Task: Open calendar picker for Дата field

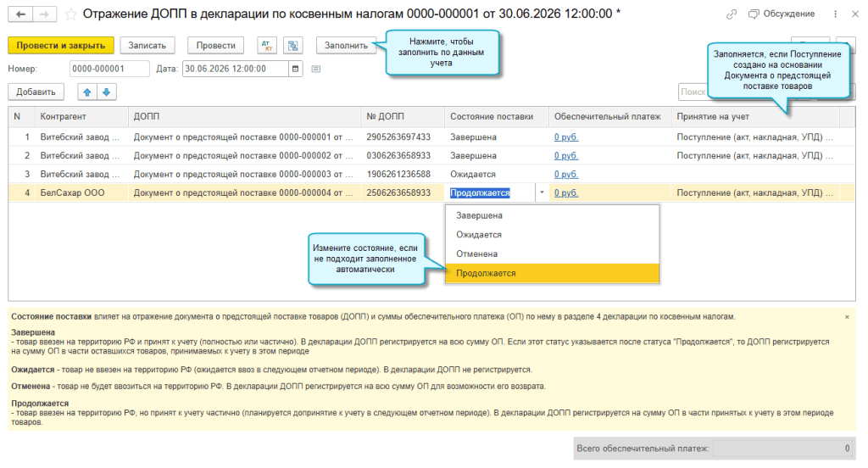Action: [296, 69]
